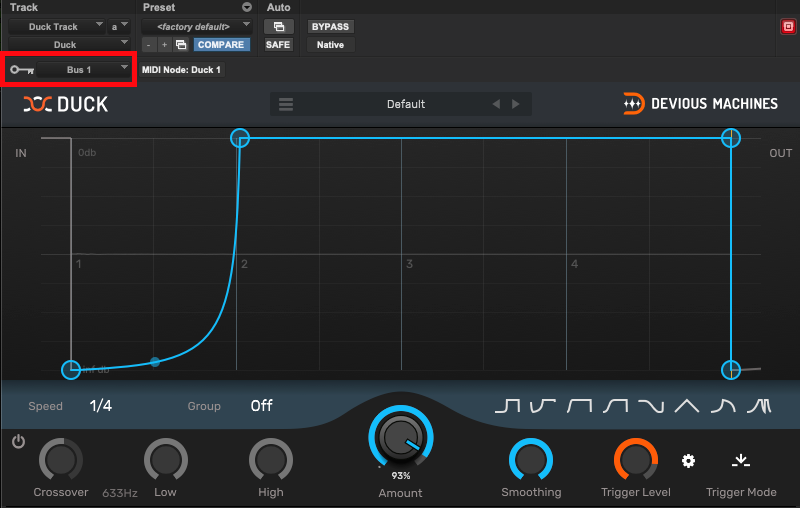
Task: Change the Speed 1/4 value
Action: pyautogui.click(x=101, y=406)
